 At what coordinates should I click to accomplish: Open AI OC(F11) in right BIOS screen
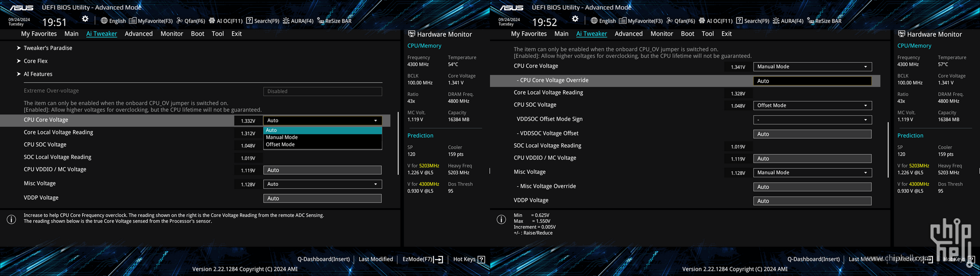pos(716,21)
